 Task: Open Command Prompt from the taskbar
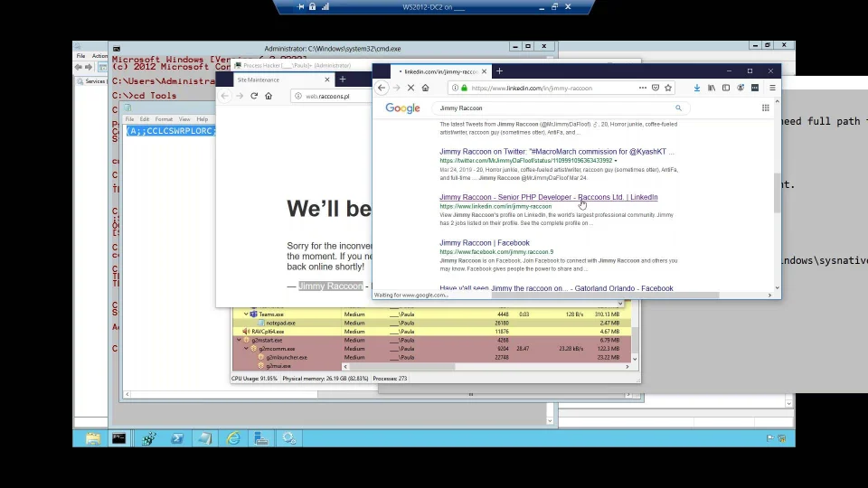click(119, 439)
